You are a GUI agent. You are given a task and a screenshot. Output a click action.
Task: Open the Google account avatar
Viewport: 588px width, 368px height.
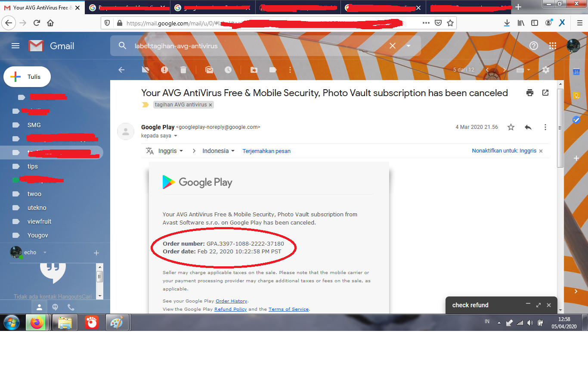[573, 46]
